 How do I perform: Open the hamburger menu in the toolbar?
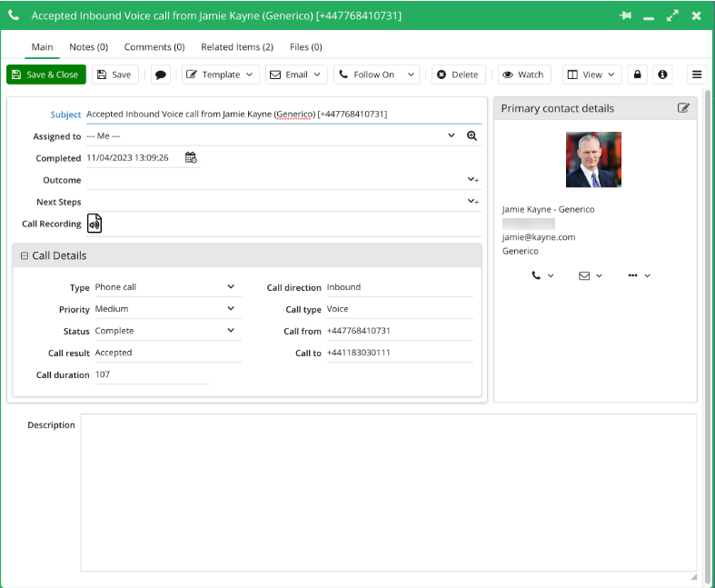(x=697, y=75)
